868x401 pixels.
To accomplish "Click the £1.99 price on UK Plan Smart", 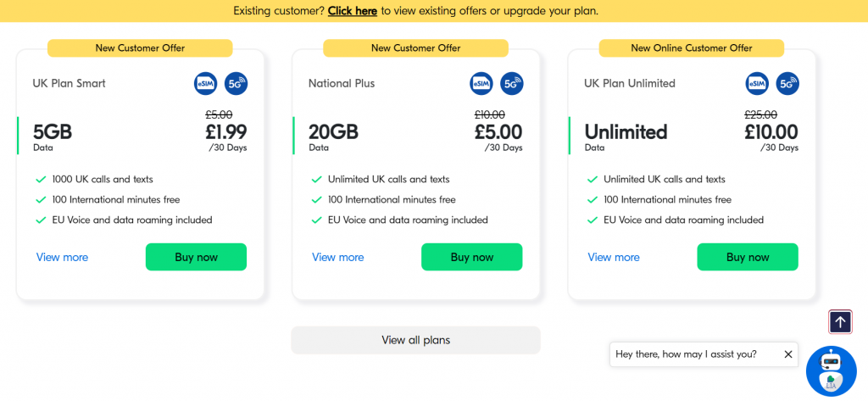I will (225, 131).
